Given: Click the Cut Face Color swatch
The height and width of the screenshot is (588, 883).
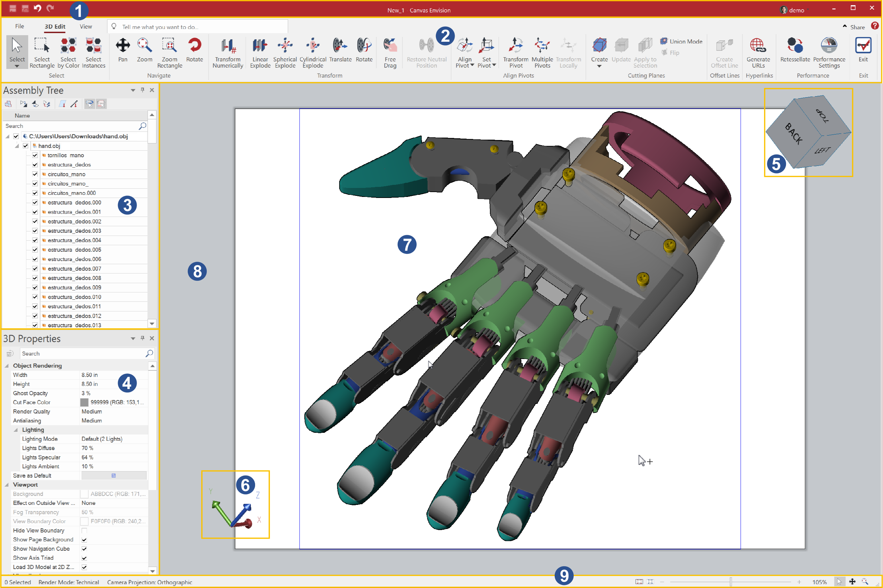Looking at the screenshot, I should click(85, 402).
